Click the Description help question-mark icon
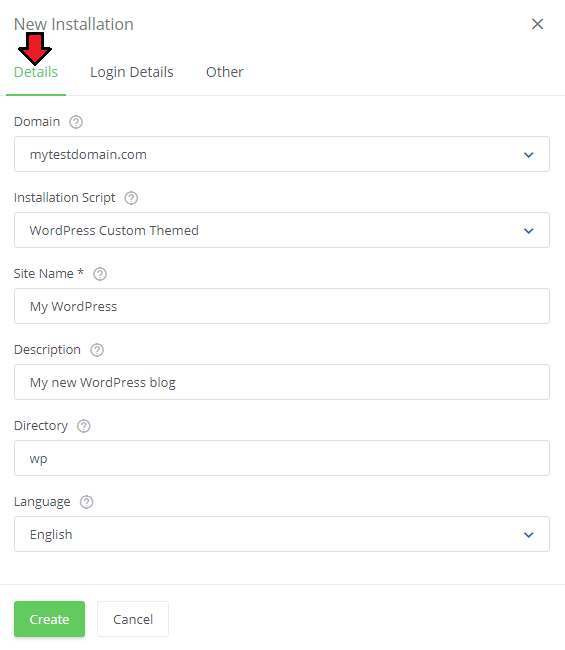This screenshot has height=650, width=565. [x=97, y=350]
